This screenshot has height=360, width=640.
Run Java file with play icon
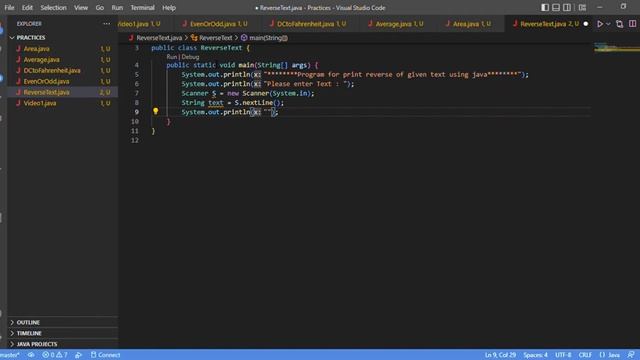tap(600, 24)
